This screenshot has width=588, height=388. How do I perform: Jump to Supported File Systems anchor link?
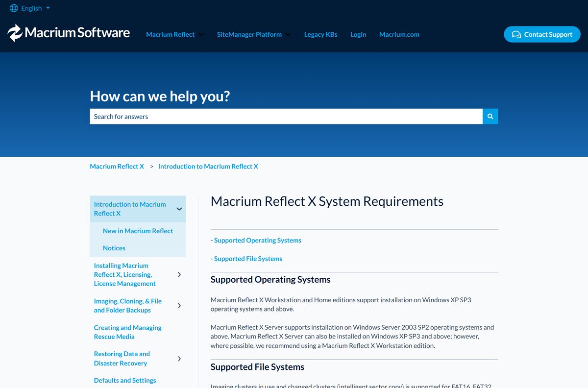248,259
